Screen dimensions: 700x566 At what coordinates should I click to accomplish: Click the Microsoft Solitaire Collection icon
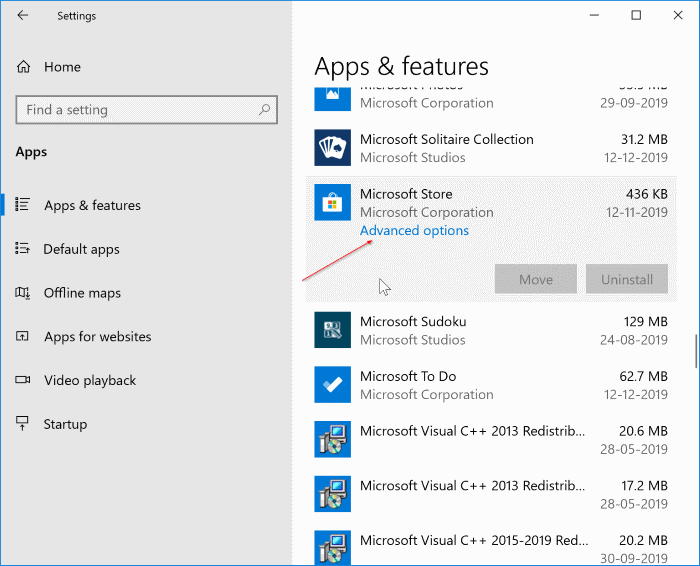pos(333,148)
